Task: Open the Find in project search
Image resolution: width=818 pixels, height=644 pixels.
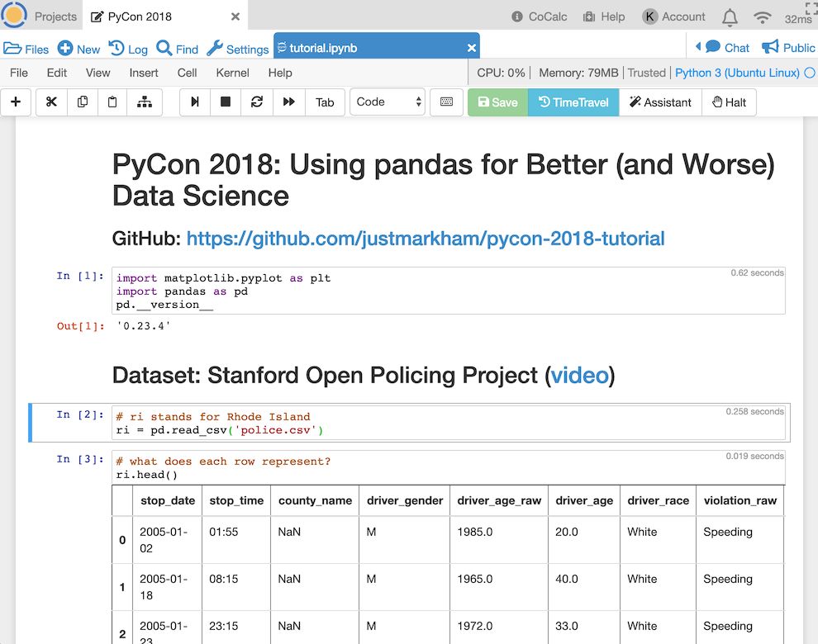Action: tap(178, 49)
